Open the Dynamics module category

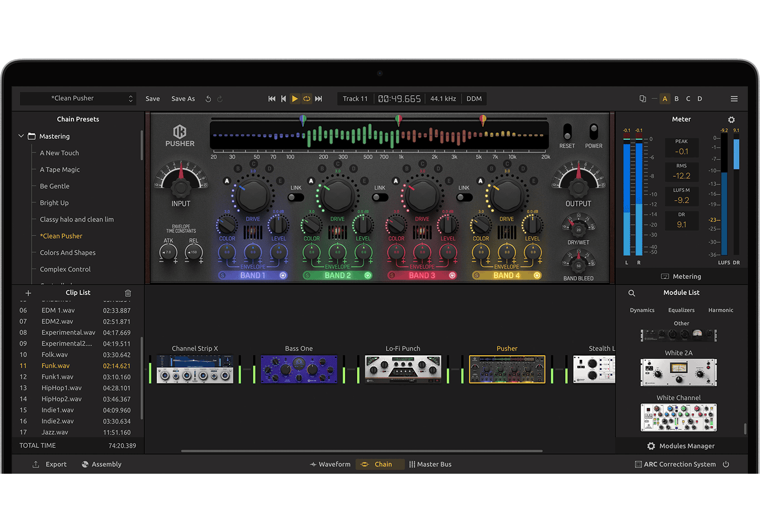click(x=642, y=310)
